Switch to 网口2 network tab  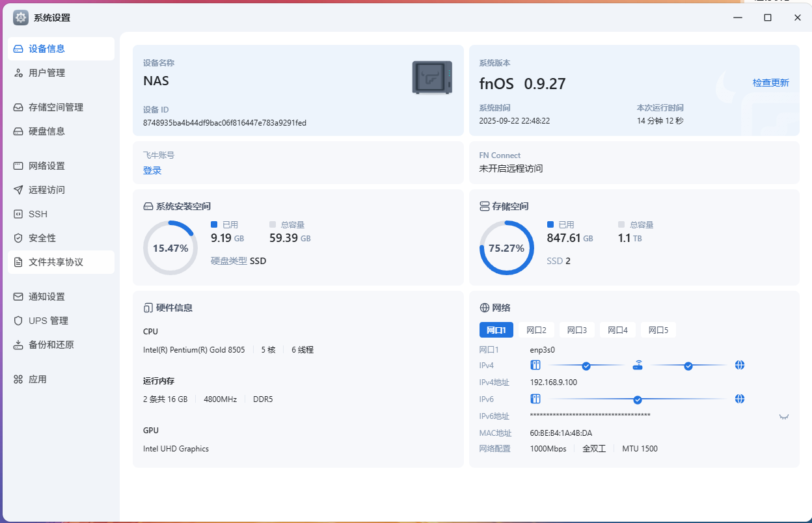coord(536,330)
